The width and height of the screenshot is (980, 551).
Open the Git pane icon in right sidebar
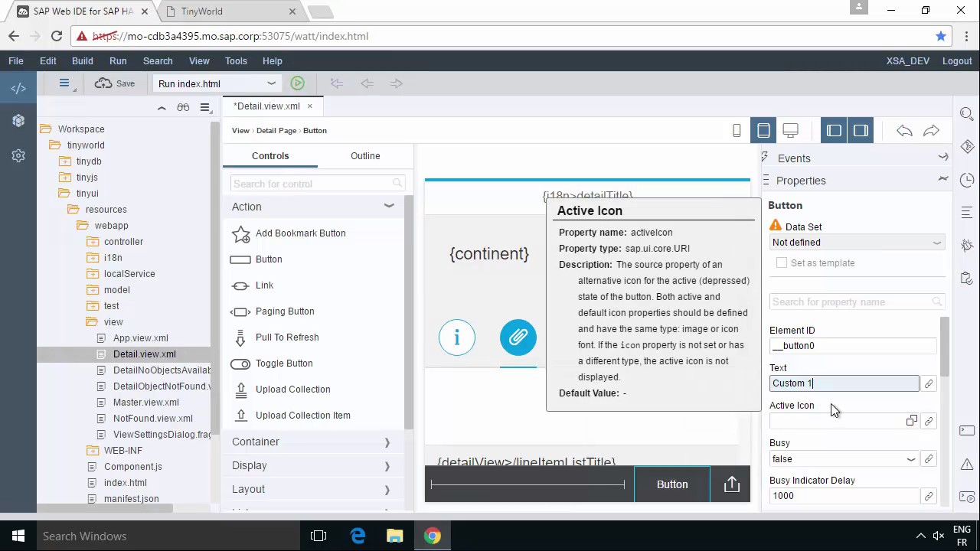(x=967, y=147)
